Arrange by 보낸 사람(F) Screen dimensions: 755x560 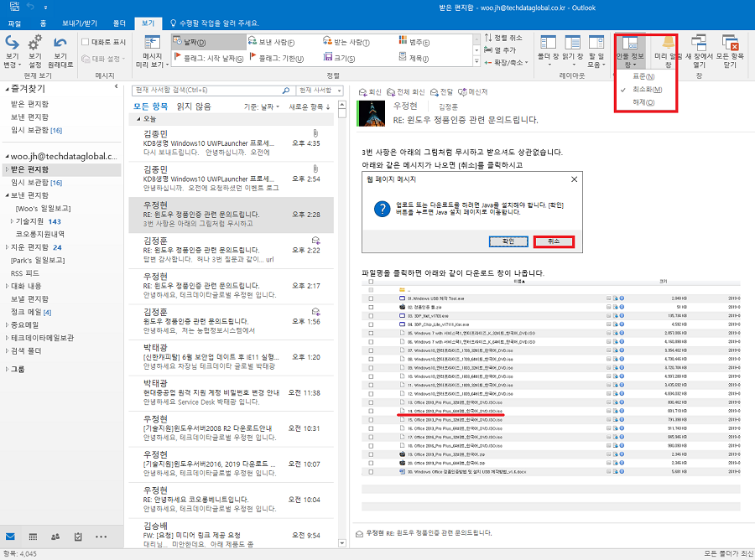click(x=271, y=43)
